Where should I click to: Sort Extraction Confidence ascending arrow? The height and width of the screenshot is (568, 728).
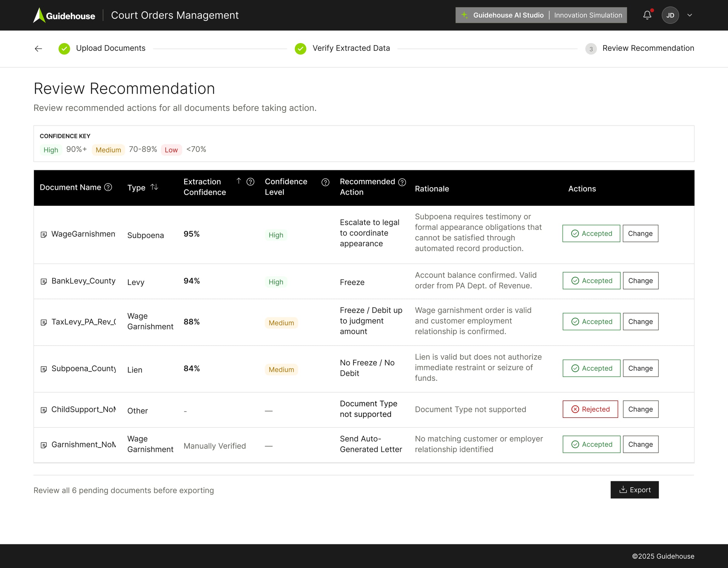[239, 181]
